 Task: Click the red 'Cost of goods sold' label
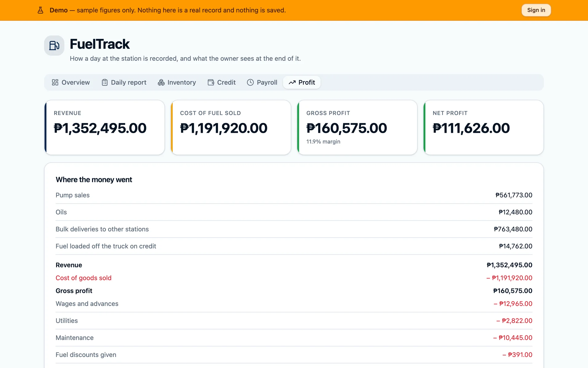click(84, 278)
